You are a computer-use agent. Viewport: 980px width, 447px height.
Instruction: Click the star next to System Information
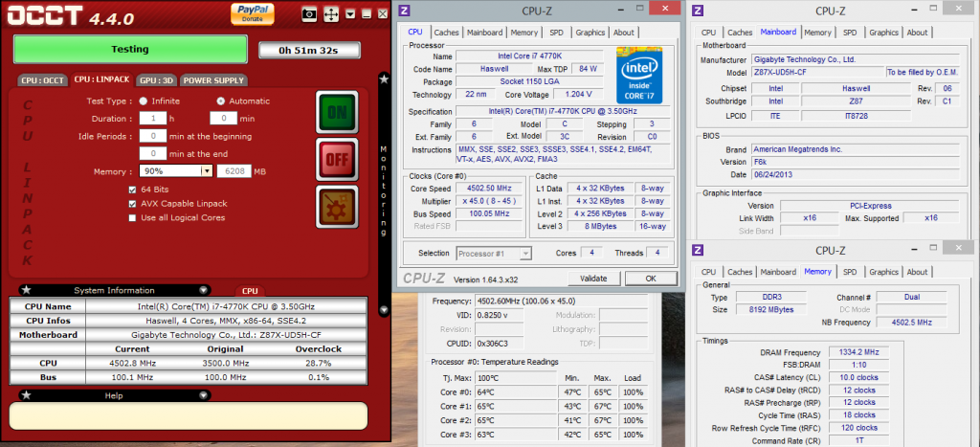(x=27, y=290)
